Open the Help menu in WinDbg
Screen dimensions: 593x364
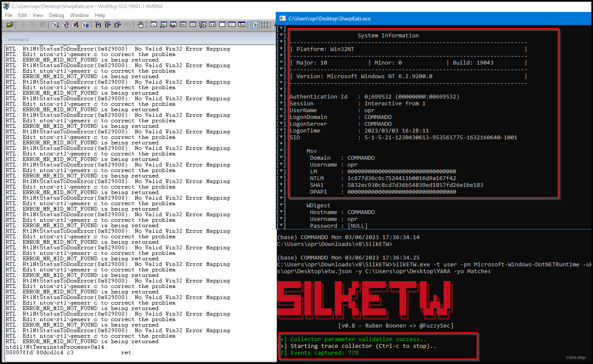[100, 15]
